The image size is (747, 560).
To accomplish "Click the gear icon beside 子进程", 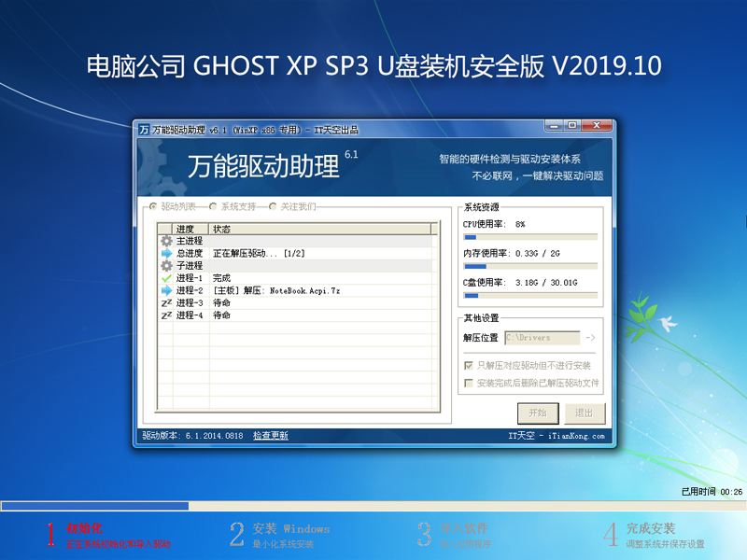I will [166, 266].
